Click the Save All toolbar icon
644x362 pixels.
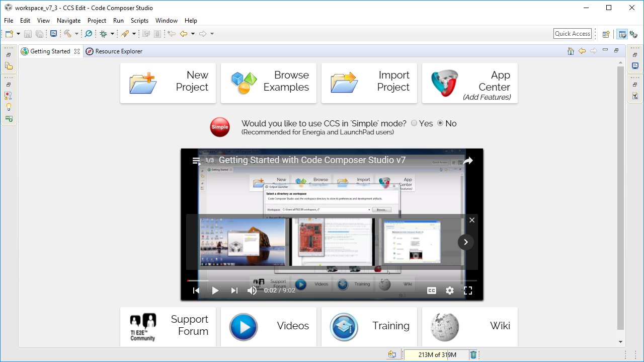click(39, 34)
